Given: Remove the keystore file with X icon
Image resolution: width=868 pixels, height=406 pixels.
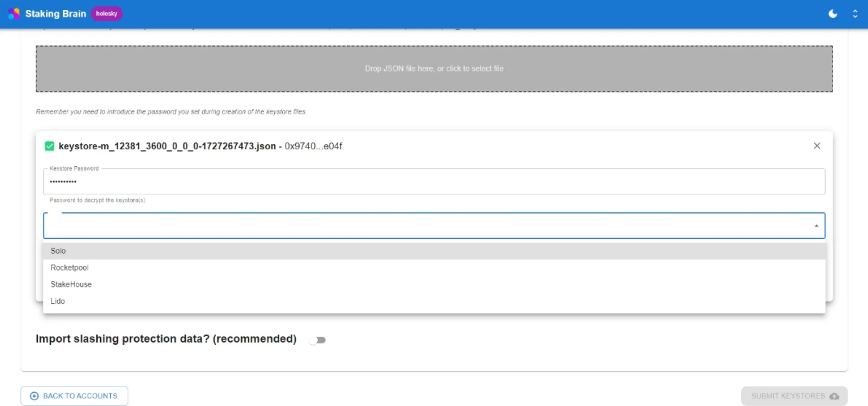Looking at the screenshot, I should click(817, 146).
